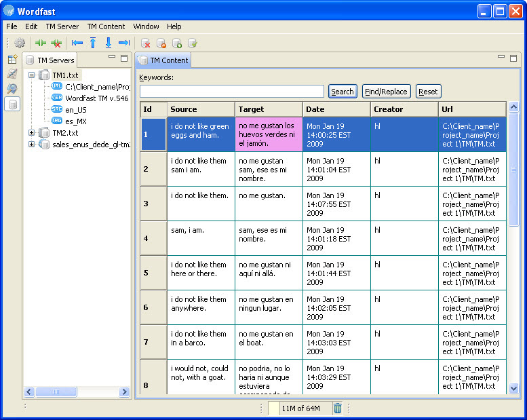Click the database icon with green plus

pyautogui.click(x=177, y=43)
